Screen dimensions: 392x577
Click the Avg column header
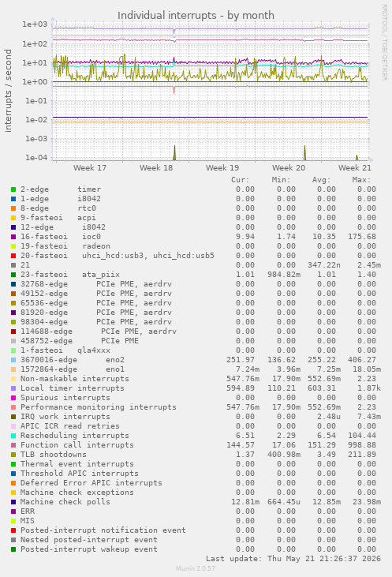[321, 180]
